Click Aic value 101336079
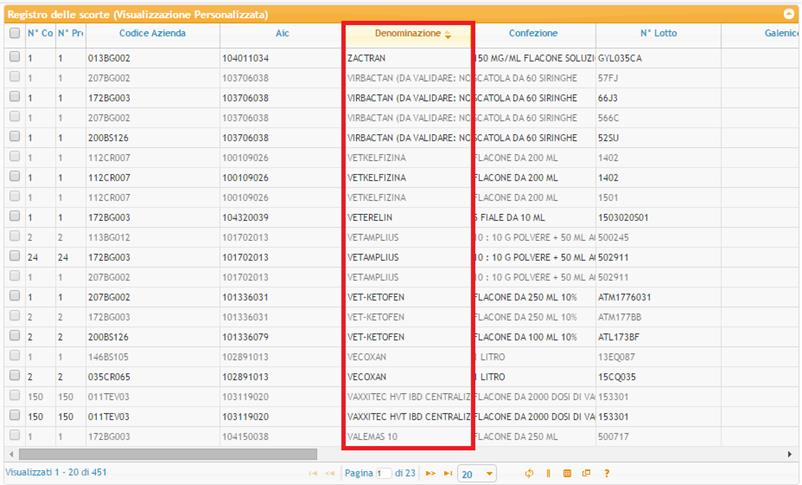The image size is (802, 485). coord(246,337)
